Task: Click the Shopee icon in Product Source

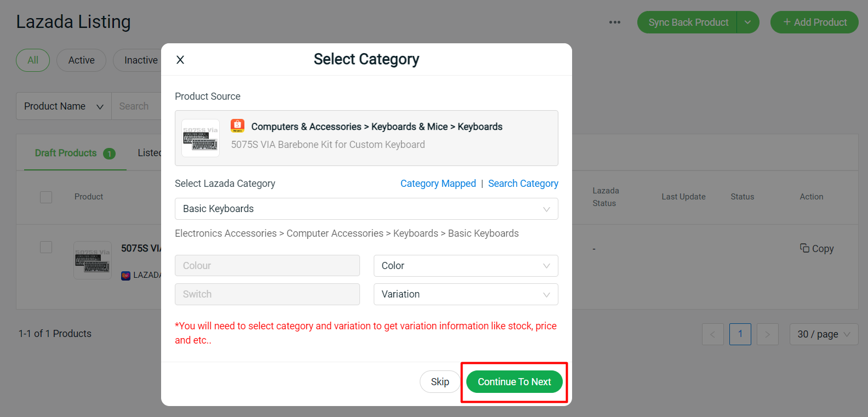Action: tap(237, 125)
